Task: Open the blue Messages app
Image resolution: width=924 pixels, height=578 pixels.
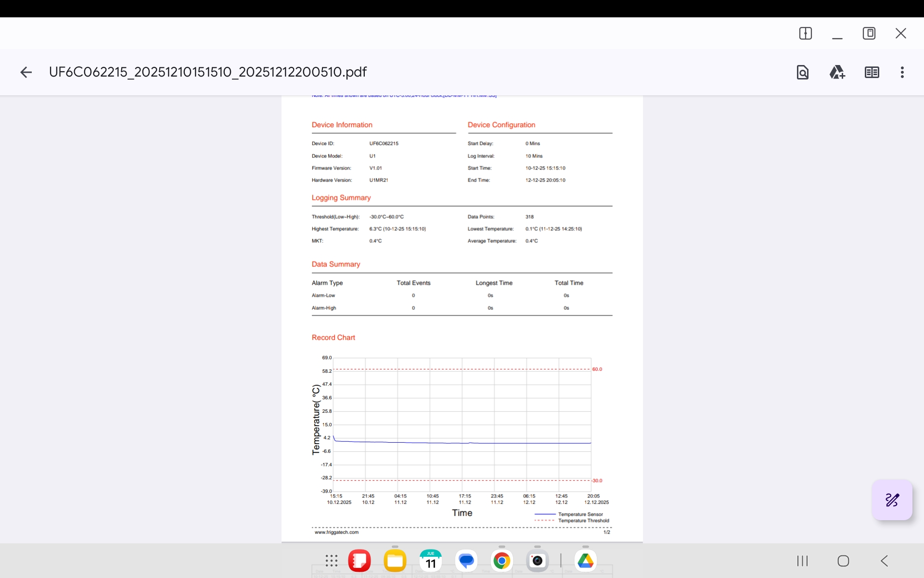Action: coord(466,561)
